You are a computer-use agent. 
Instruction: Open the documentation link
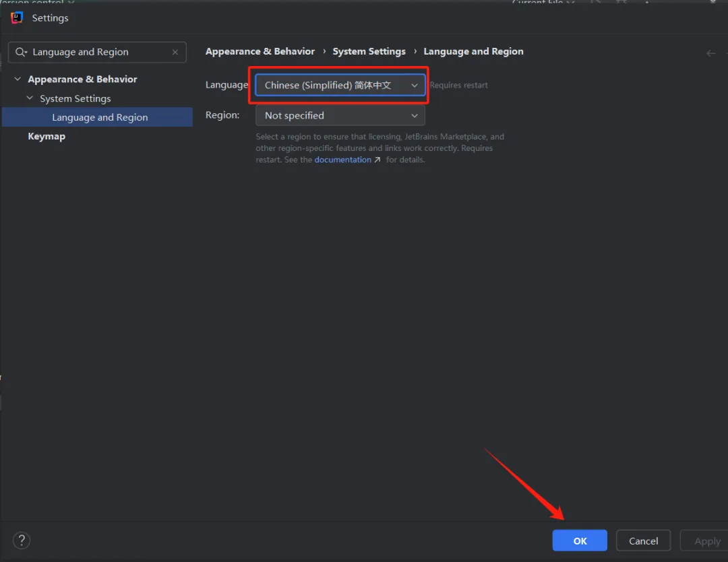click(342, 160)
